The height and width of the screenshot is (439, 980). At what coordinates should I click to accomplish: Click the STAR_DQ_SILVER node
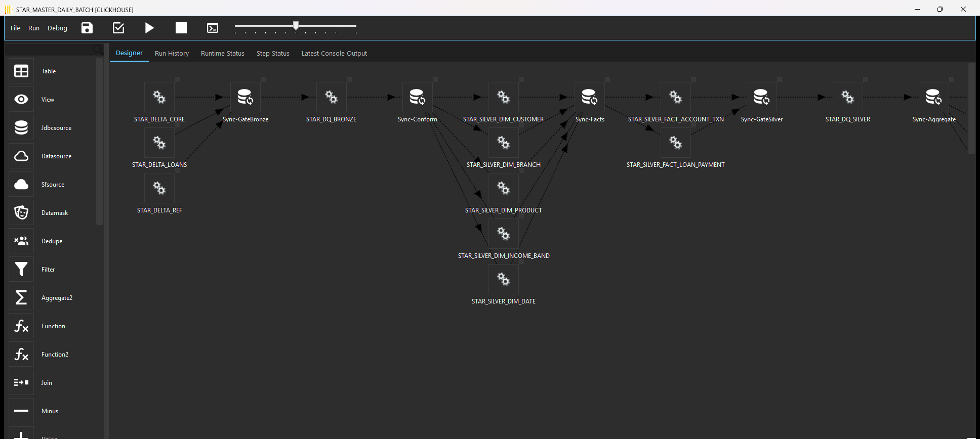848,97
